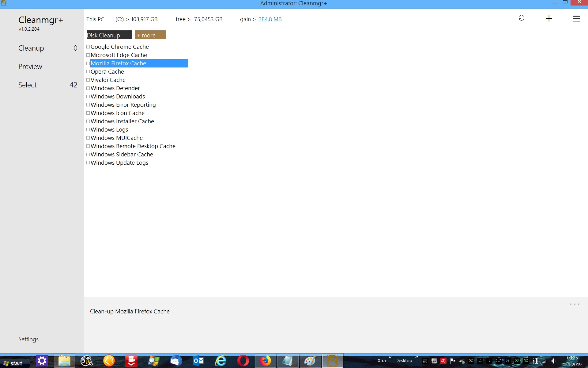Open the Cleanup section in sidebar
This screenshot has width=588, height=368.
[31, 48]
